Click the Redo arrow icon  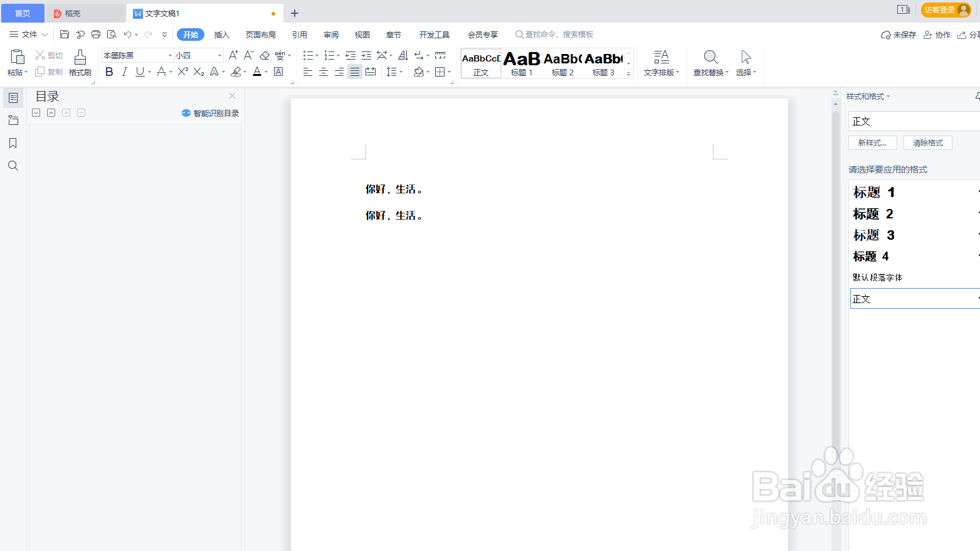(149, 35)
